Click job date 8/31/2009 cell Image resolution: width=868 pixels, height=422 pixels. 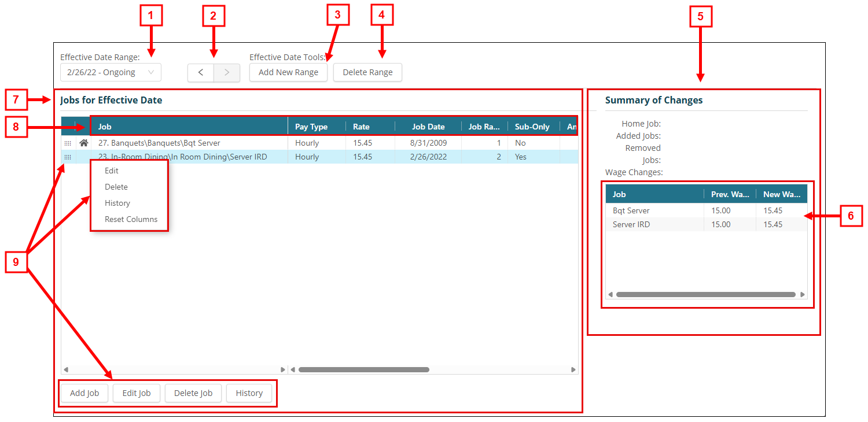[x=428, y=143]
